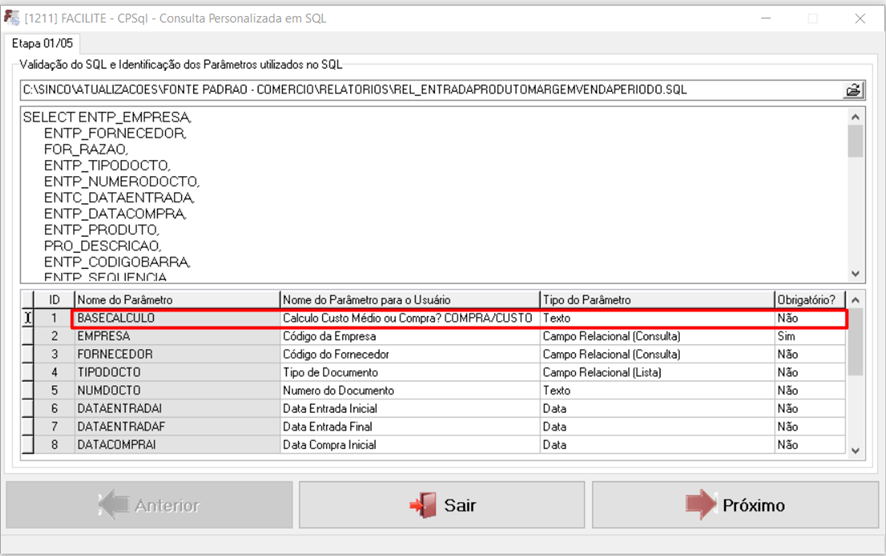The width and height of the screenshot is (886, 556).
Task: Click the ID column header
Action: point(54,299)
